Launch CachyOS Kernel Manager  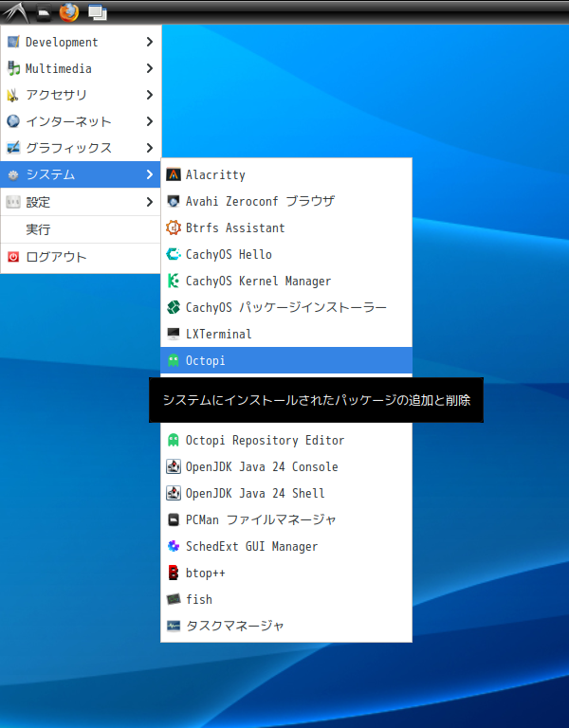click(x=286, y=281)
